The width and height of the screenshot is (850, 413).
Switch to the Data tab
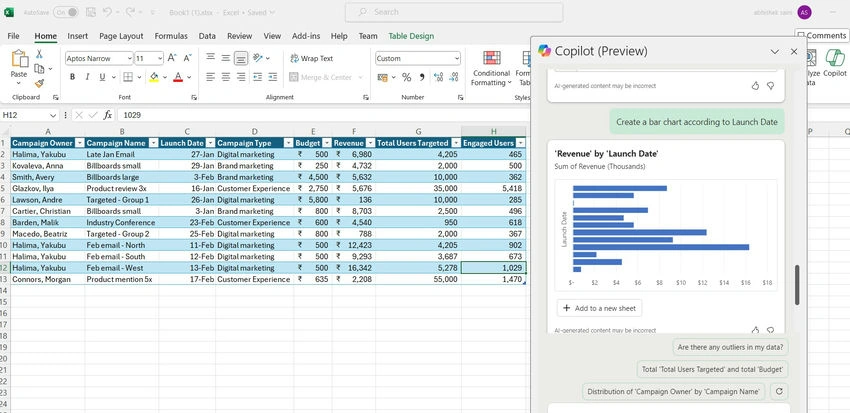(207, 36)
